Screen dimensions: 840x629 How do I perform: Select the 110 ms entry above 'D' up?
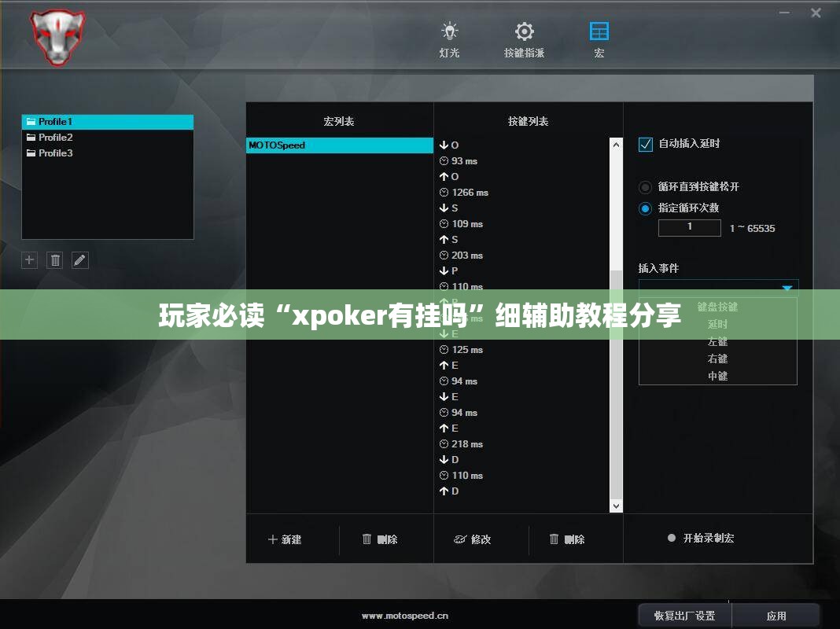[461, 476]
